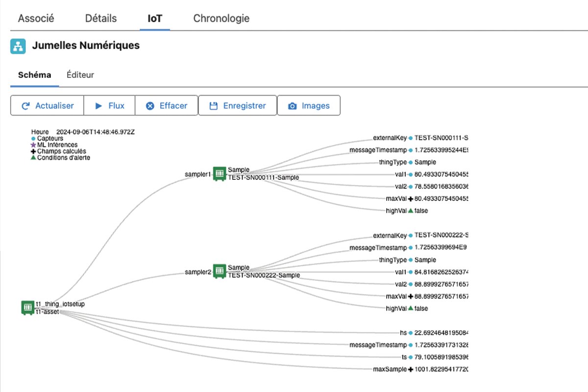Image resolution: width=588 pixels, height=392 pixels.
Task: Click the sampler1 branch label
Action: 198,174
